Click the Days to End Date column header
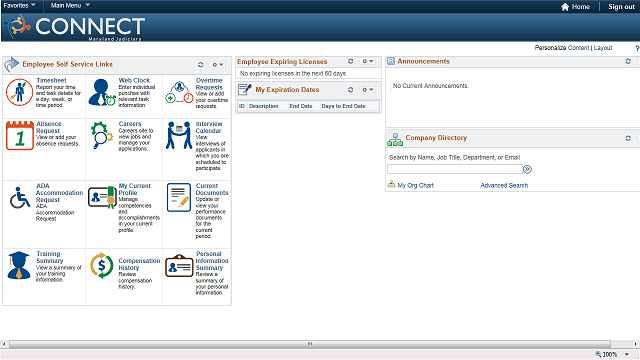 click(x=343, y=106)
